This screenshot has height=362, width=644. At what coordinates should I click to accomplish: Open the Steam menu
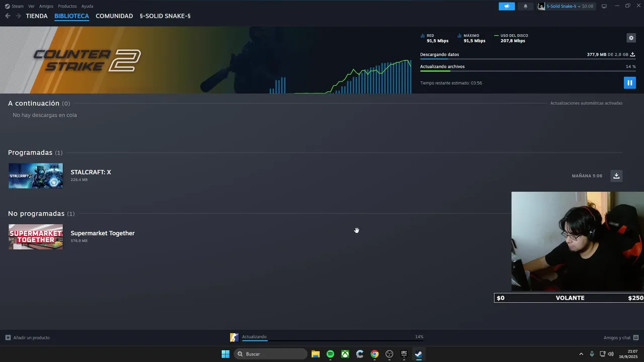pos(15,6)
